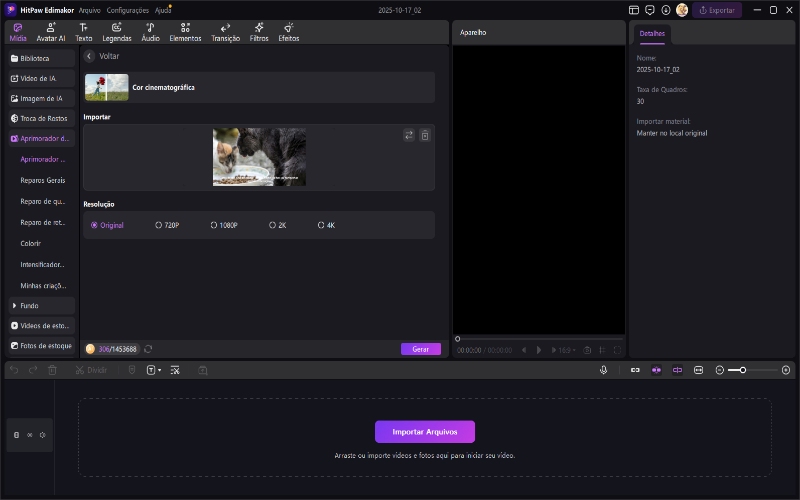The height and width of the screenshot is (500, 800).
Task: Click the Voltar back arrow
Action: pyautogui.click(x=89, y=56)
